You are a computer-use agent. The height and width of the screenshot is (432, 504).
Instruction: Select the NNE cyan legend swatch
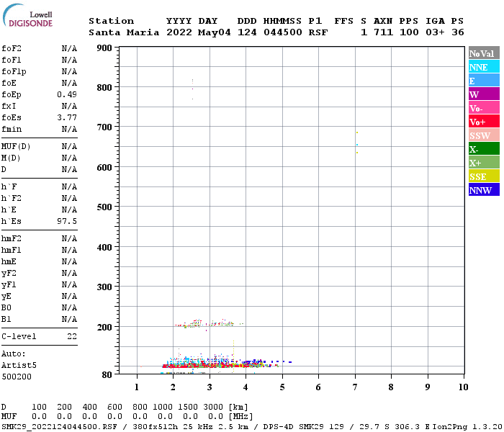click(484, 67)
